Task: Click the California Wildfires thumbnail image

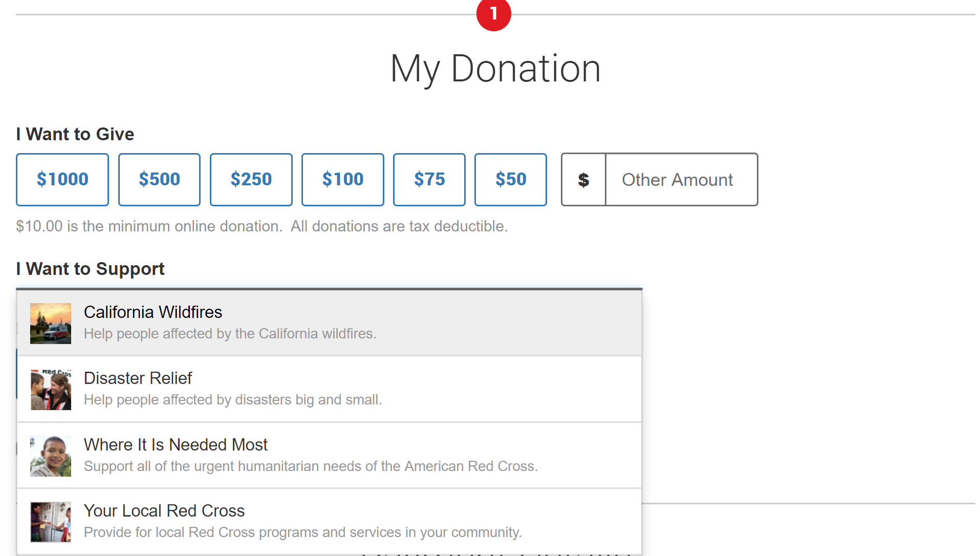Action: point(51,323)
